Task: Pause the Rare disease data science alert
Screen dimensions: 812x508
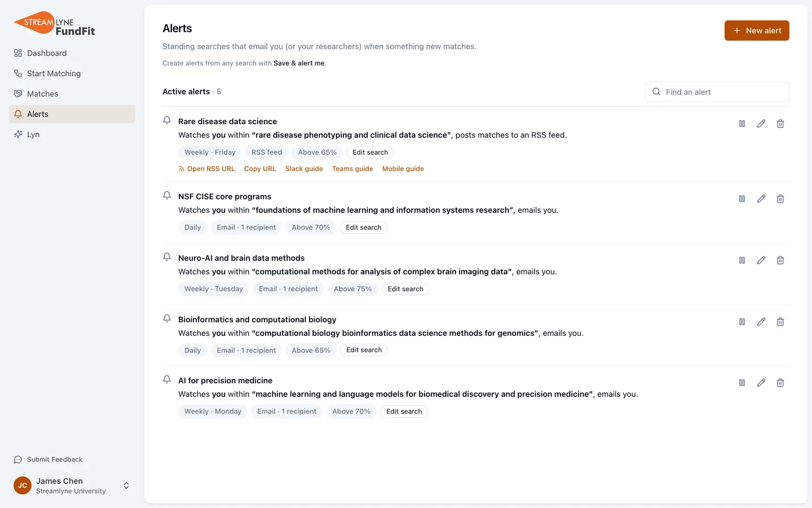Action: (742, 124)
